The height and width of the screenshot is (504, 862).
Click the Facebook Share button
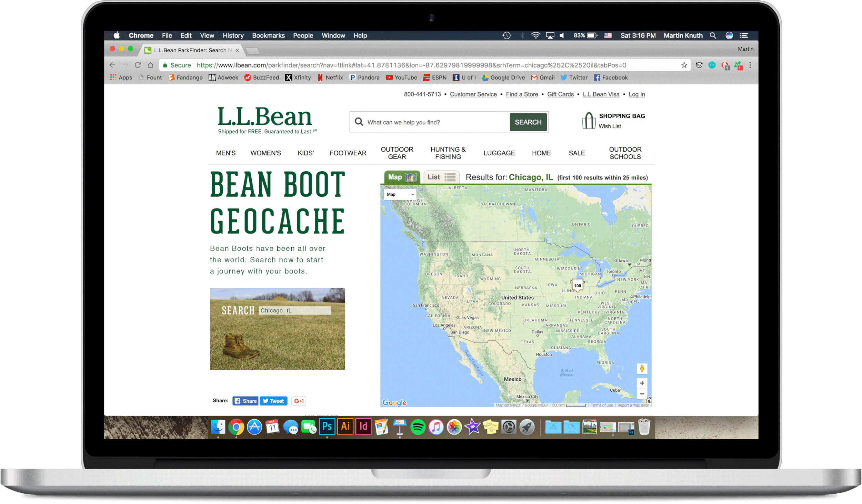(x=245, y=401)
